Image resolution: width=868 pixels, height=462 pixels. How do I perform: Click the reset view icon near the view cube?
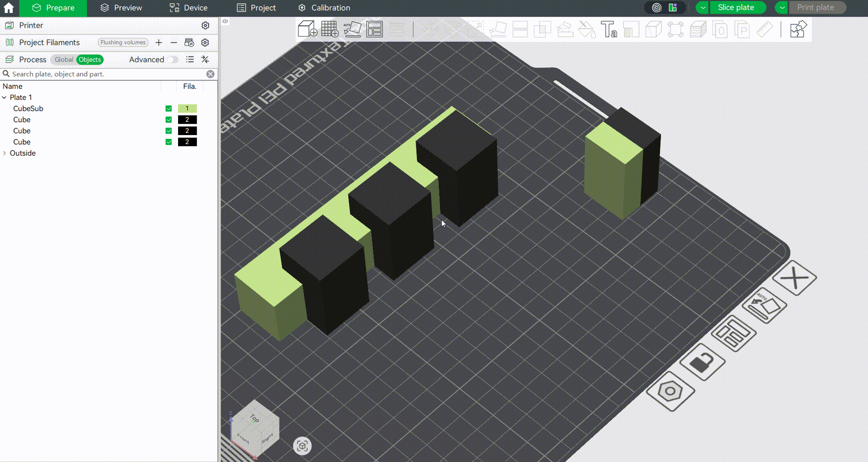point(302,446)
